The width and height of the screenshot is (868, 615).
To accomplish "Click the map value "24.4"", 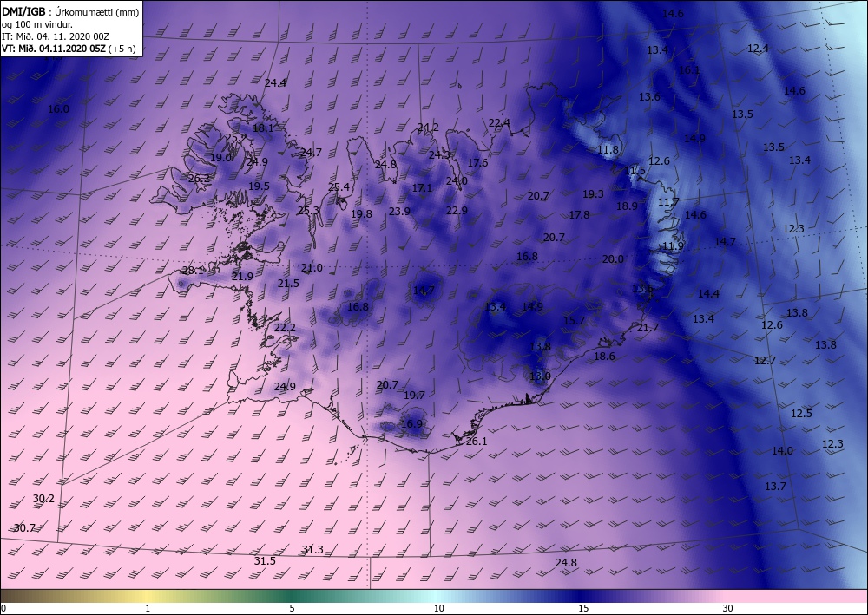I will point(275,83).
